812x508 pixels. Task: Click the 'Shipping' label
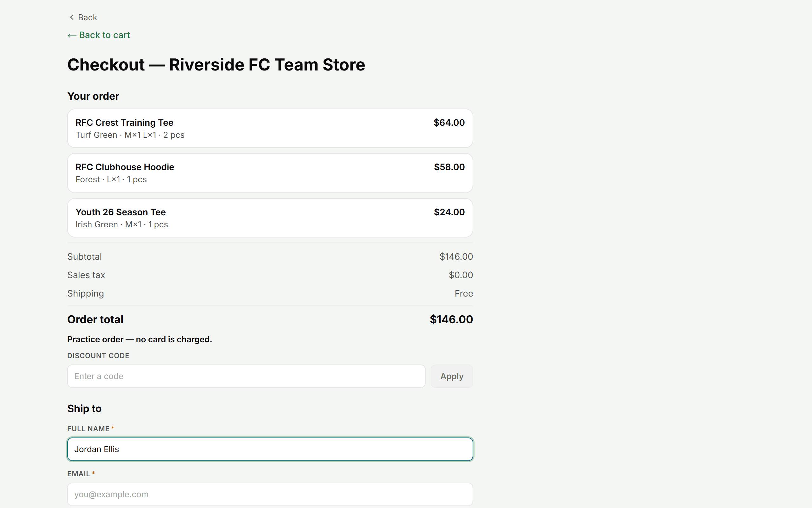tap(86, 294)
